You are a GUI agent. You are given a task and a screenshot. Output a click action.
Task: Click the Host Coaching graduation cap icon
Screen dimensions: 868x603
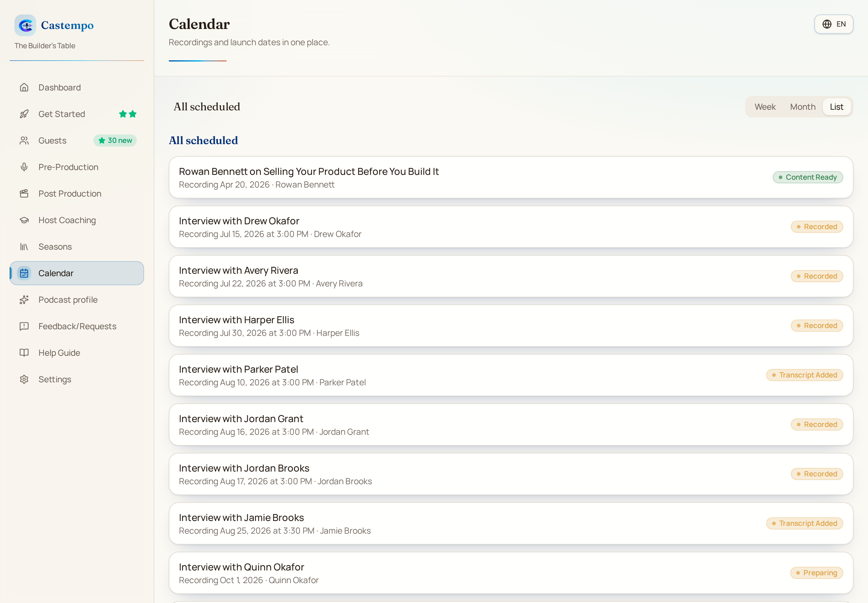click(x=24, y=220)
